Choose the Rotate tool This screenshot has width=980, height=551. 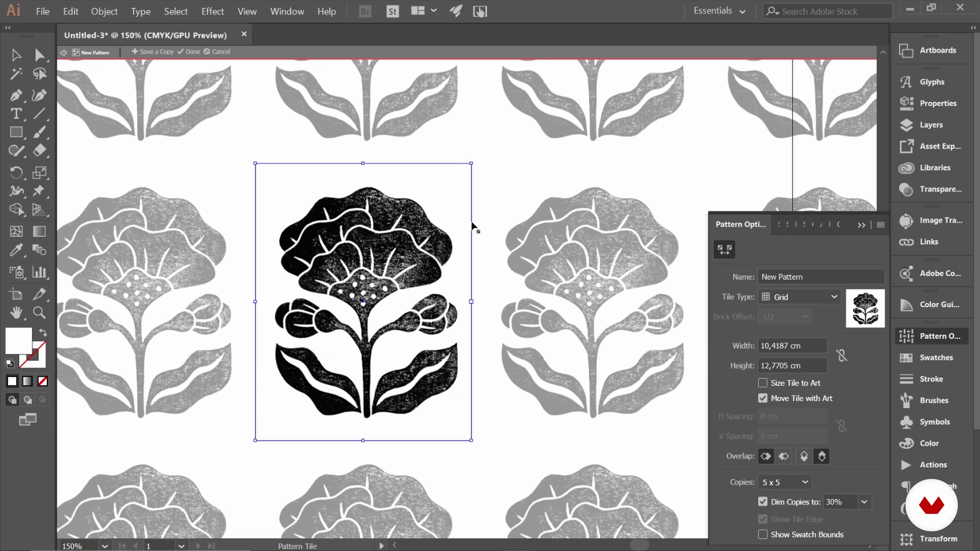16,173
